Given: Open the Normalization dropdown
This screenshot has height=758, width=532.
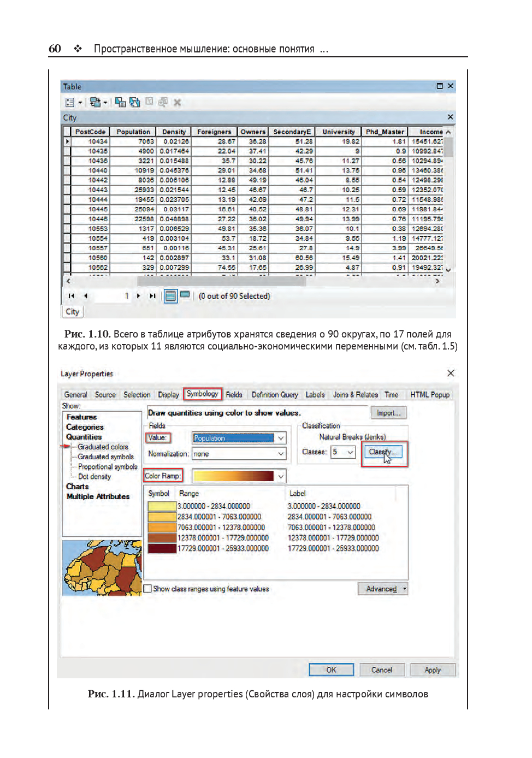Looking at the screenshot, I should pyautogui.click(x=281, y=454).
